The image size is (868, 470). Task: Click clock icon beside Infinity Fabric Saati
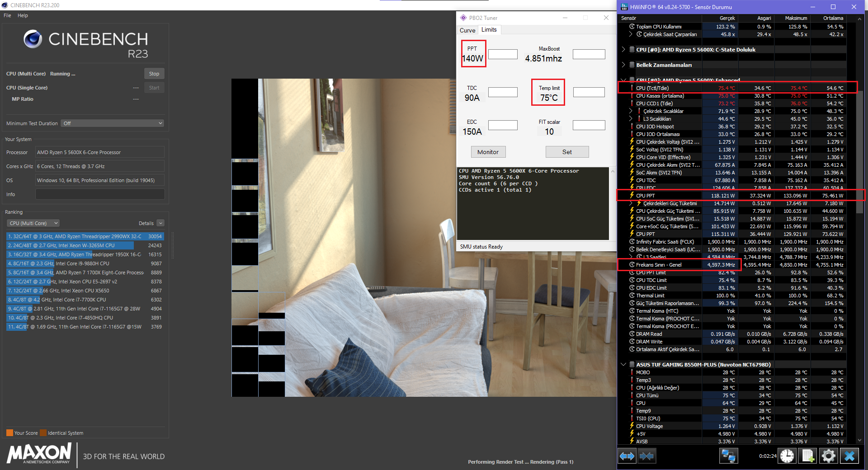(632, 242)
